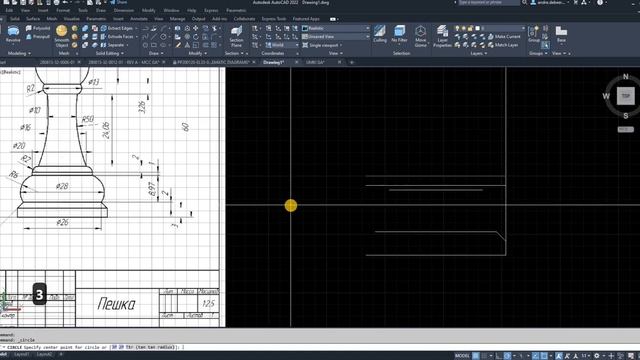The width and height of the screenshot is (640, 360).
Task: Click the Match Layer button
Action: (x=503, y=45)
